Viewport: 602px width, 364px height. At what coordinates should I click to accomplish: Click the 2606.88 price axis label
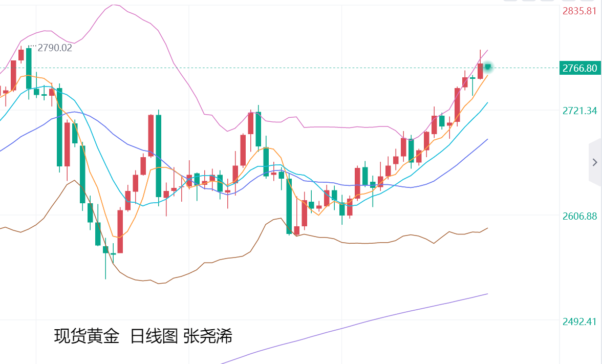(579, 217)
